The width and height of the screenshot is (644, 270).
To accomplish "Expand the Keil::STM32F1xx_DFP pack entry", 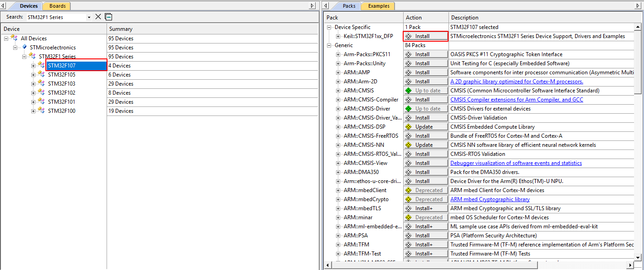I will point(339,36).
